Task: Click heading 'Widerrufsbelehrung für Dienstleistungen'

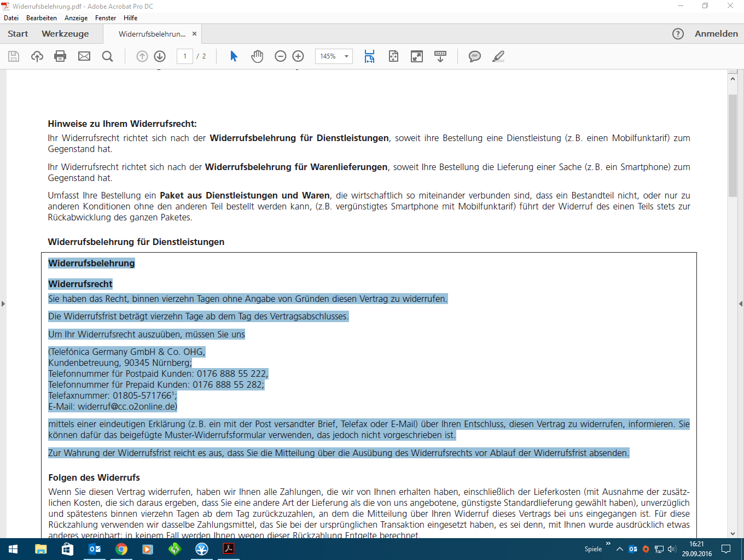Action: (136, 242)
